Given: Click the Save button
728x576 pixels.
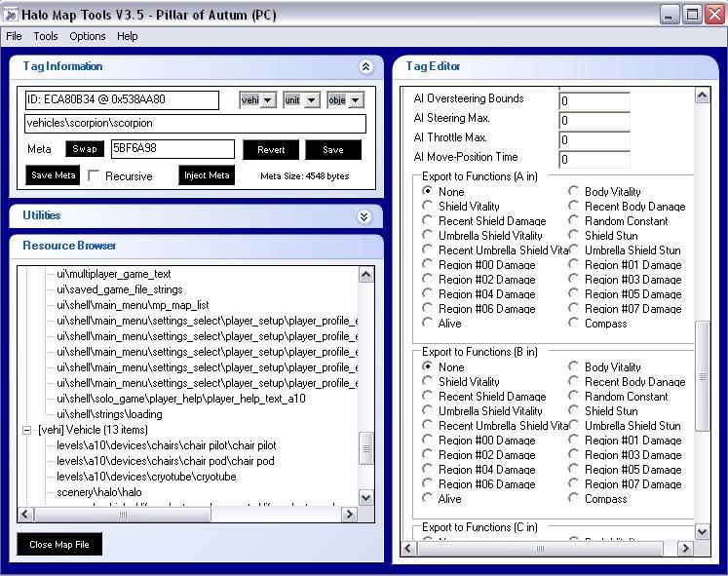Looking at the screenshot, I should pyautogui.click(x=333, y=150).
